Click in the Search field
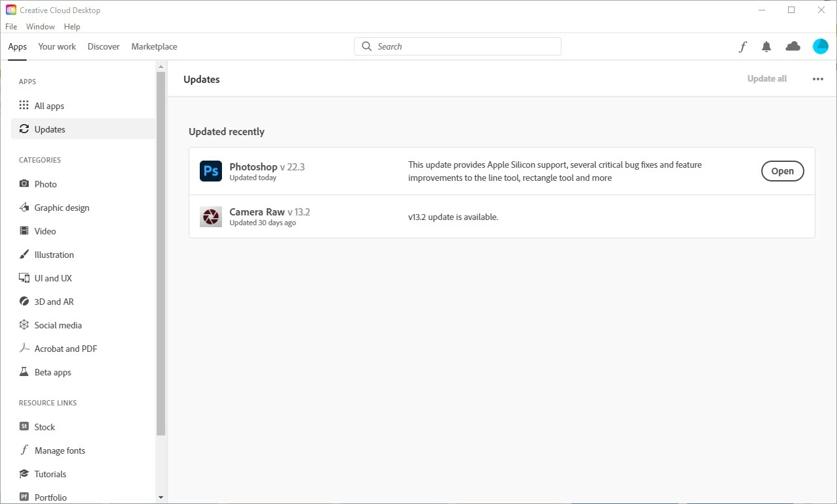 [x=458, y=46]
